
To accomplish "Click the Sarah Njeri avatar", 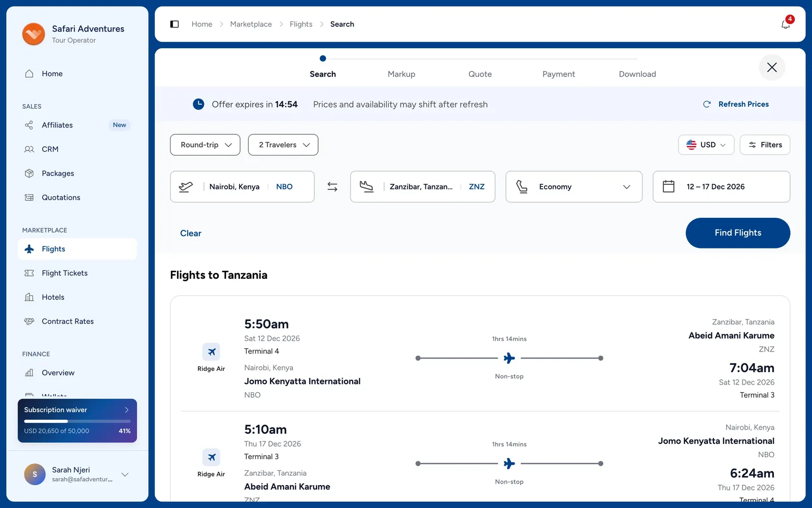I will pos(35,474).
